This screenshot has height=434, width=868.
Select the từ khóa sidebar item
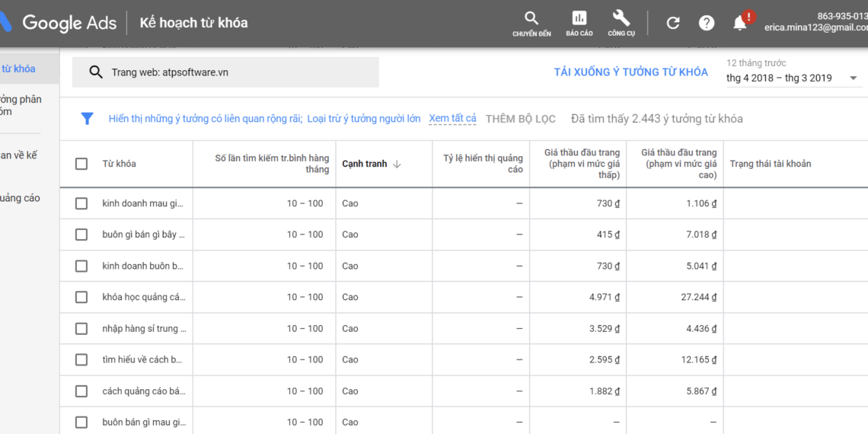30,69
